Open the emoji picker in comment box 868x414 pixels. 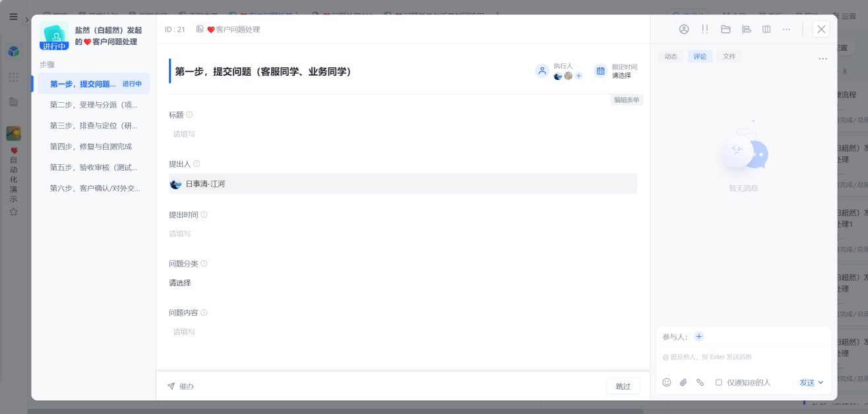click(667, 382)
